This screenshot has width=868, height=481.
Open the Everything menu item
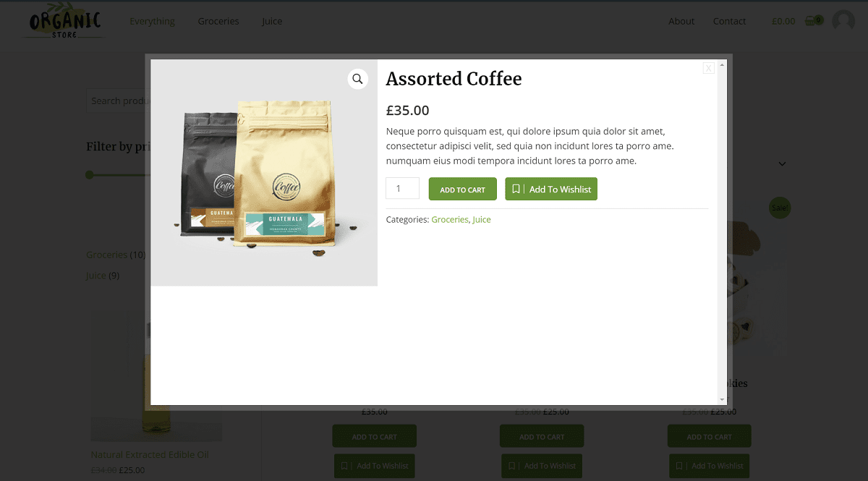152,21
